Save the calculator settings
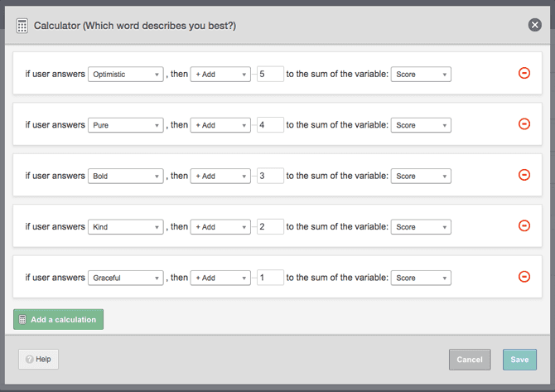 519,360
